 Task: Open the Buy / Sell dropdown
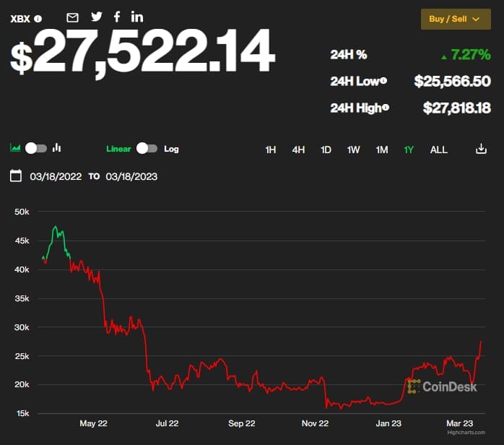click(x=456, y=19)
